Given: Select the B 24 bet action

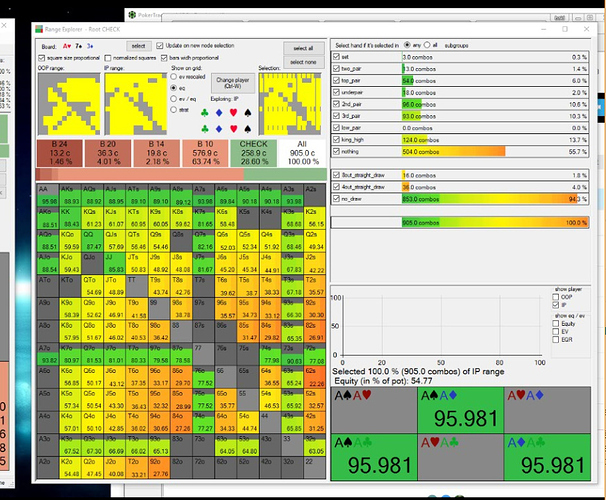Looking at the screenshot, I should tap(60, 153).
